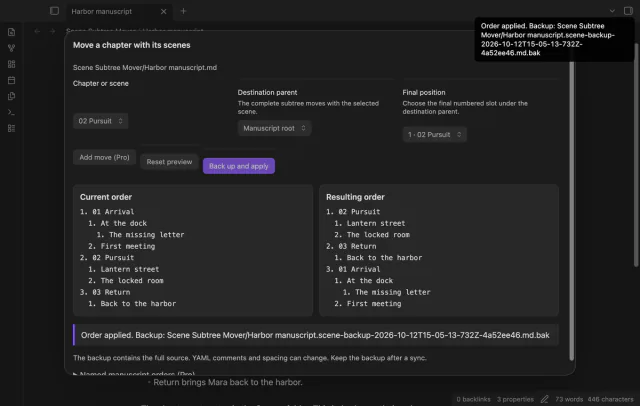
Task: Click 'The locked room' in Resulting order list
Action: [x=378, y=235]
